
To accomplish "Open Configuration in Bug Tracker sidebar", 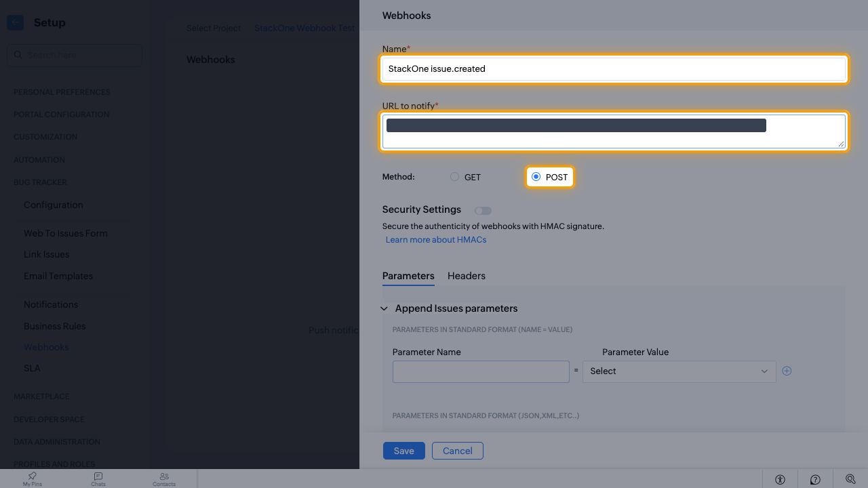I will tap(54, 205).
